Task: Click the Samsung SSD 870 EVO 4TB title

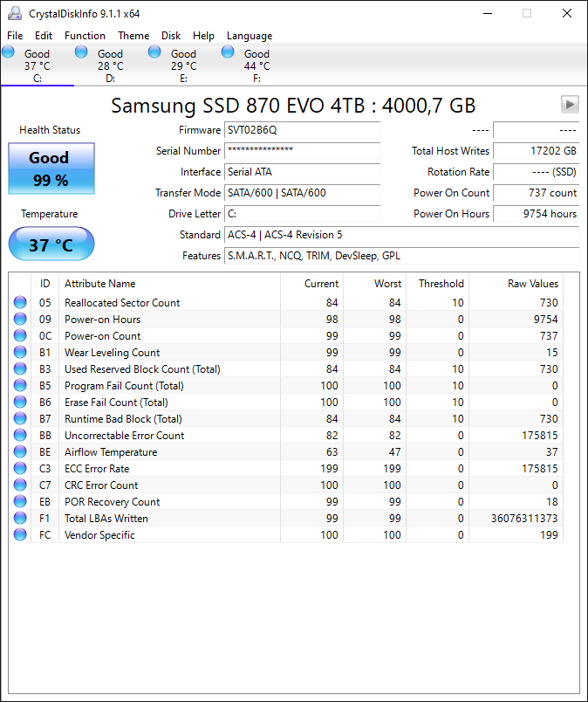Action: click(x=293, y=106)
